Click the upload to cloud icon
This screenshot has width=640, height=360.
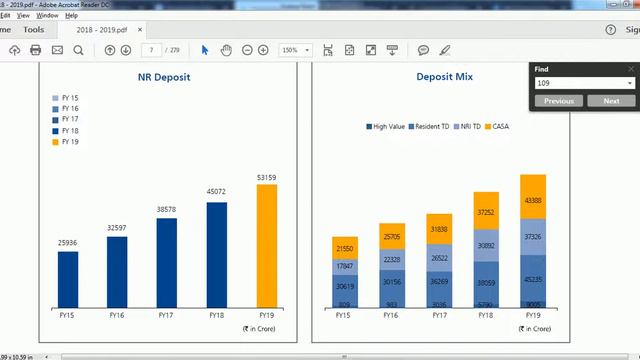coord(15,50)
